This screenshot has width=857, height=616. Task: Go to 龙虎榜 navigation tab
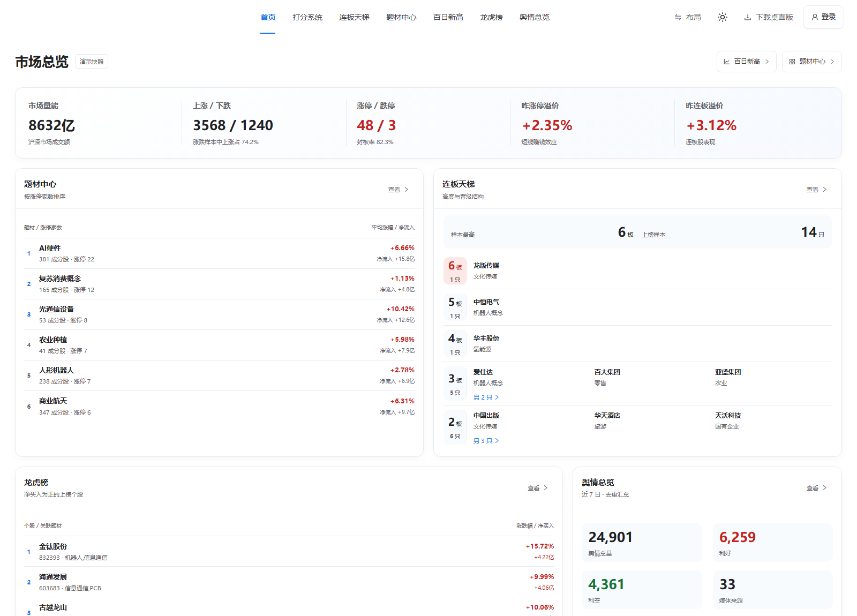click(x=491, y=17)
